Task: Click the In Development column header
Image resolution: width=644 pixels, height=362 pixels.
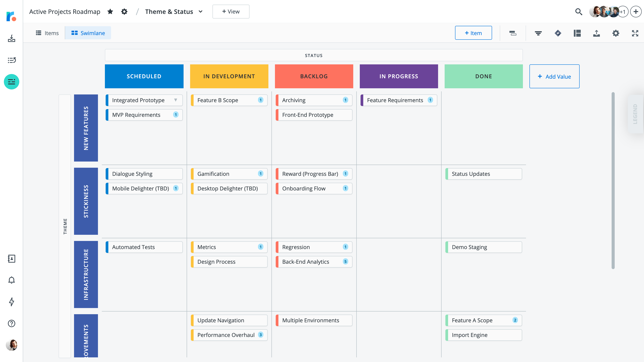Action: click(x=229, y=76)
